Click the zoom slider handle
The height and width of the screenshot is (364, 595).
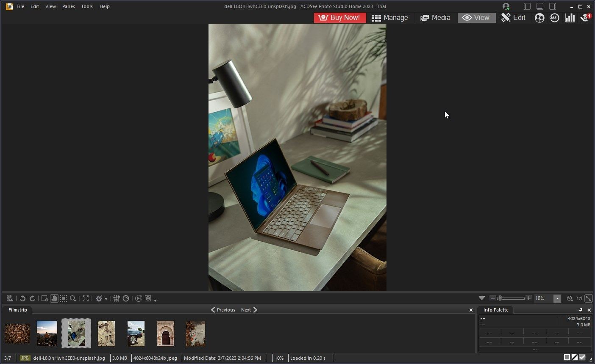point(500,298)
